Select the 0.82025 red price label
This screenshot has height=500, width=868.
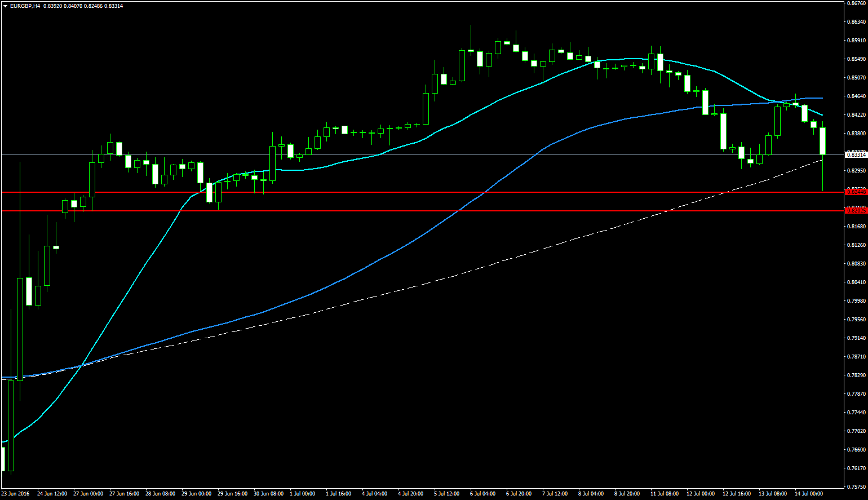[x=856, y=211]
